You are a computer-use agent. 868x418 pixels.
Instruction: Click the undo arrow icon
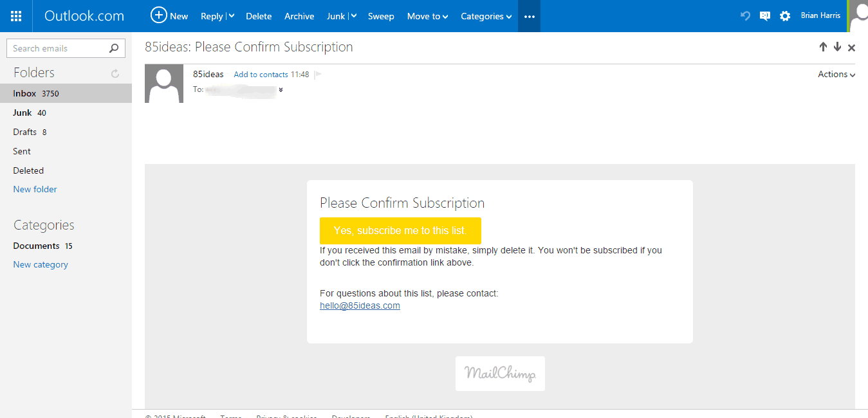coord(746,16)
